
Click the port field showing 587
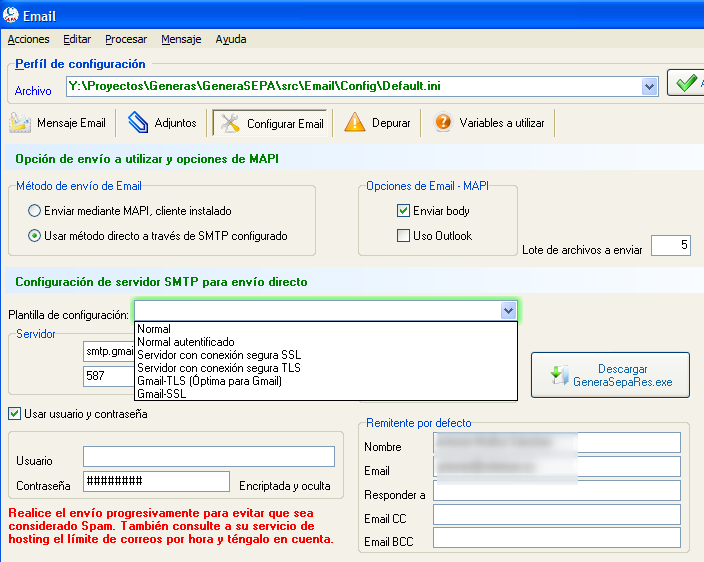109,376
